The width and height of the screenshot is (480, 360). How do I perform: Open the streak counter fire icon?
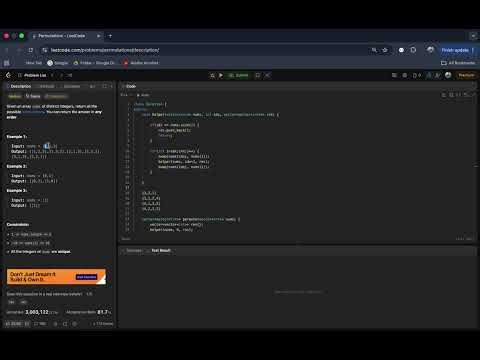[417, 75]
